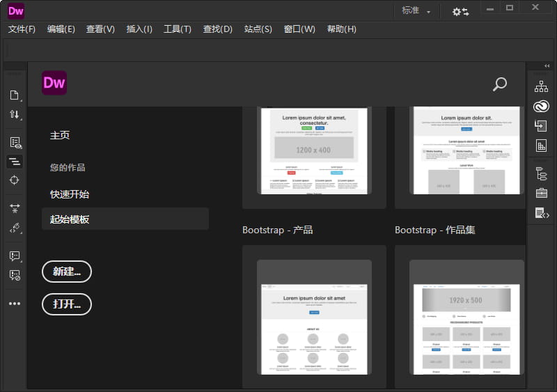Expand the toolbar's three-dot more options
The height and width of the screenshot is (392, 557).
coord(15,304)
